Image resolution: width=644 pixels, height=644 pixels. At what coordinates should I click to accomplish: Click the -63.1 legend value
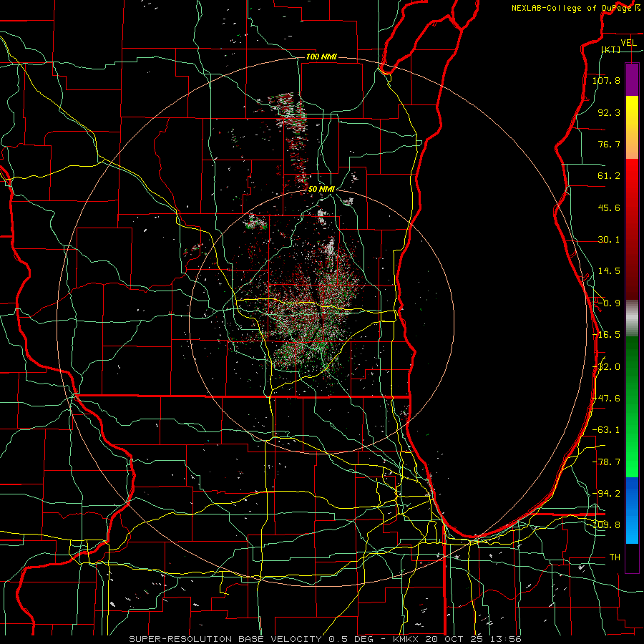click(x=606, y=430)
